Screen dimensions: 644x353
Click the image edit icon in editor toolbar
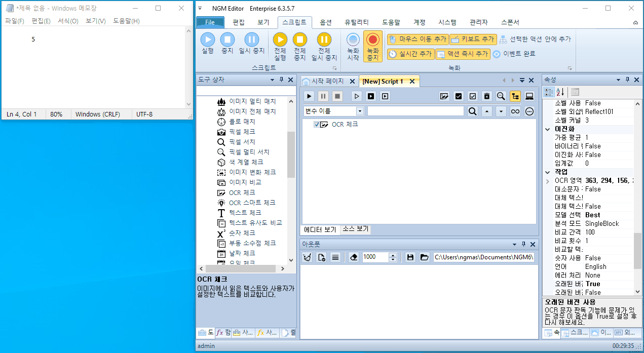444,96
